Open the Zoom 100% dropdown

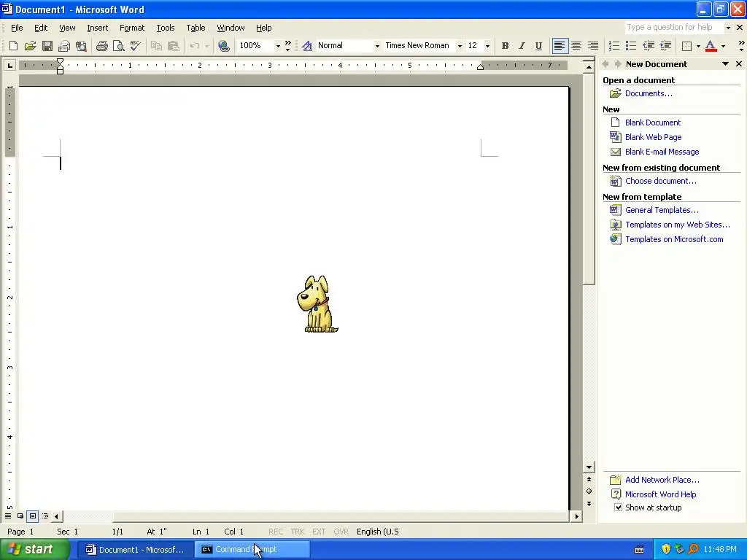click(x=278, y=46)
